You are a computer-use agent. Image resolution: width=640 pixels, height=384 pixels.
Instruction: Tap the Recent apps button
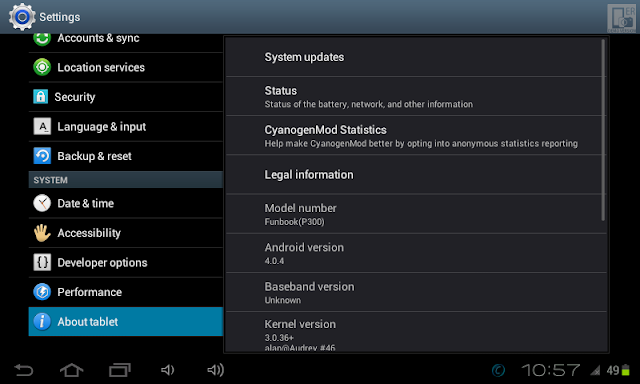point(120,370)
